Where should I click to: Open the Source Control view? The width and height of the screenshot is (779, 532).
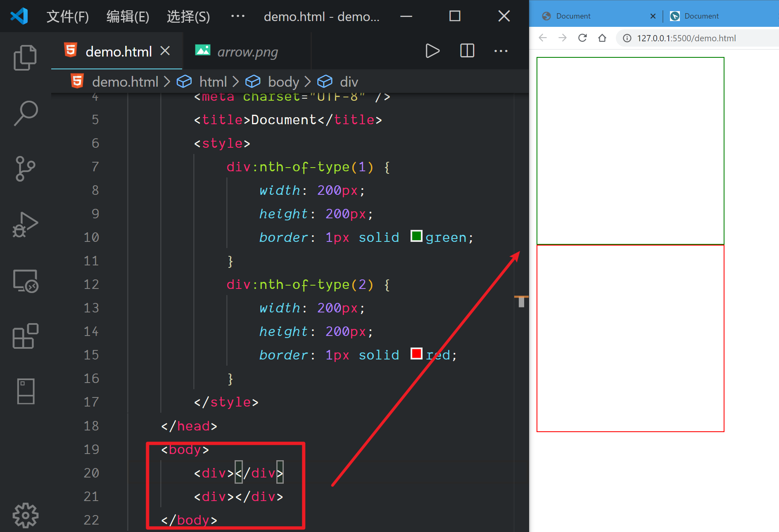[x=25, y=169]
